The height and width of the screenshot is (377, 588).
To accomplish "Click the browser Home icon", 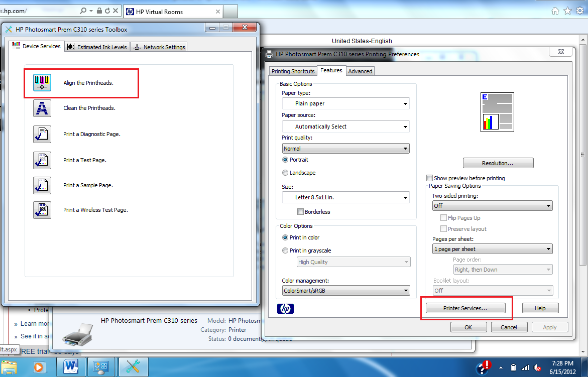I will (555, 11).
